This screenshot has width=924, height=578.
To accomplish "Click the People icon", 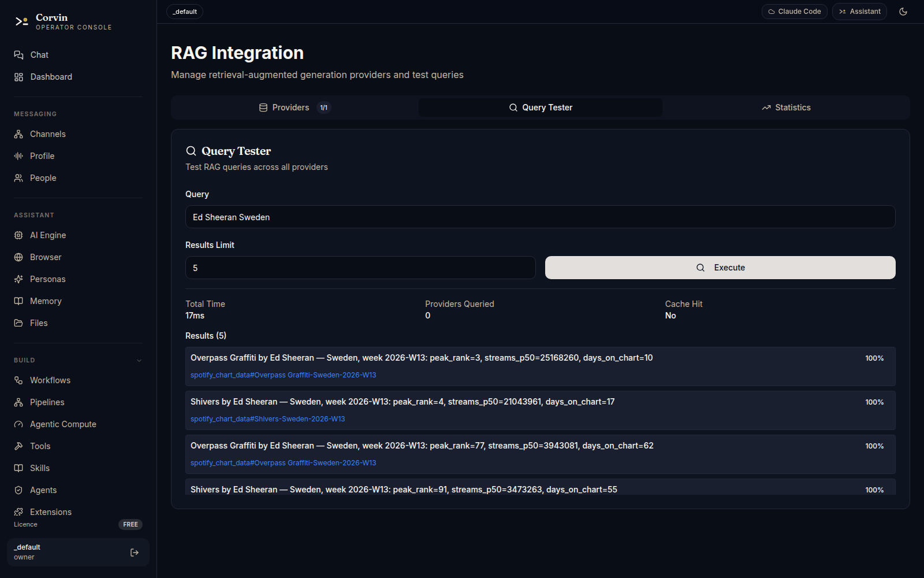I will (18, 178).
